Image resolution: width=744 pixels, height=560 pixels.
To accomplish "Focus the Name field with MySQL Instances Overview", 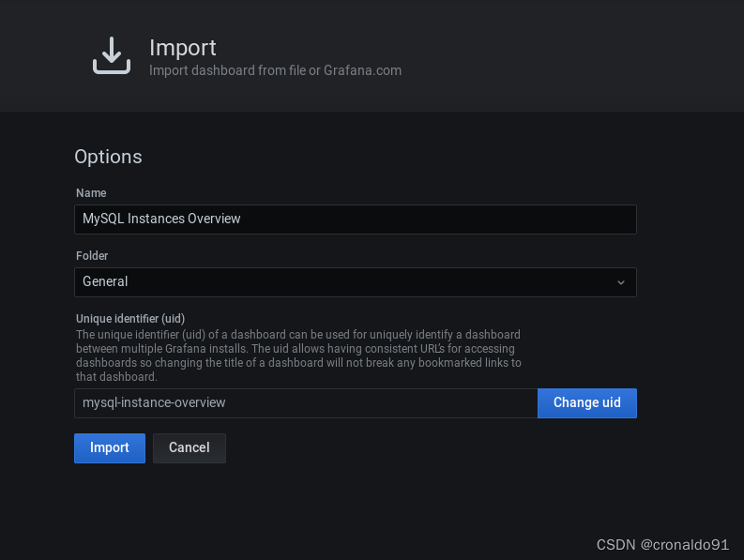I will [356, 219].
